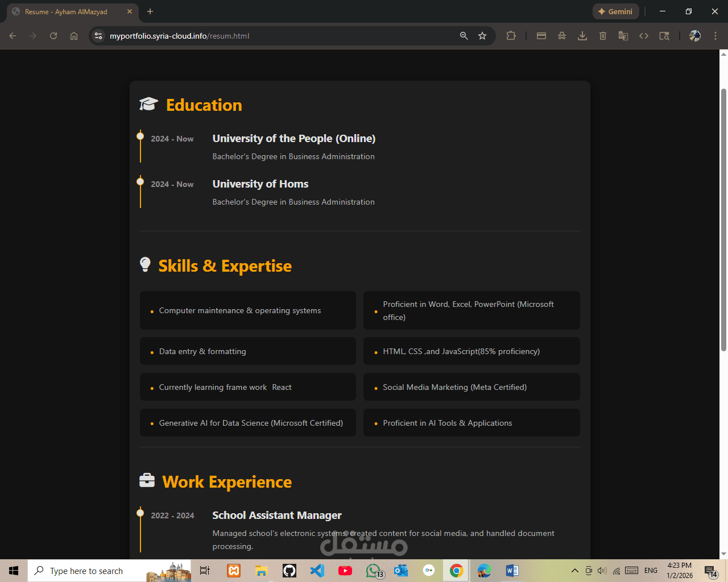Open the Windows Start menu

pyautogui.click(x=14, y=571)
